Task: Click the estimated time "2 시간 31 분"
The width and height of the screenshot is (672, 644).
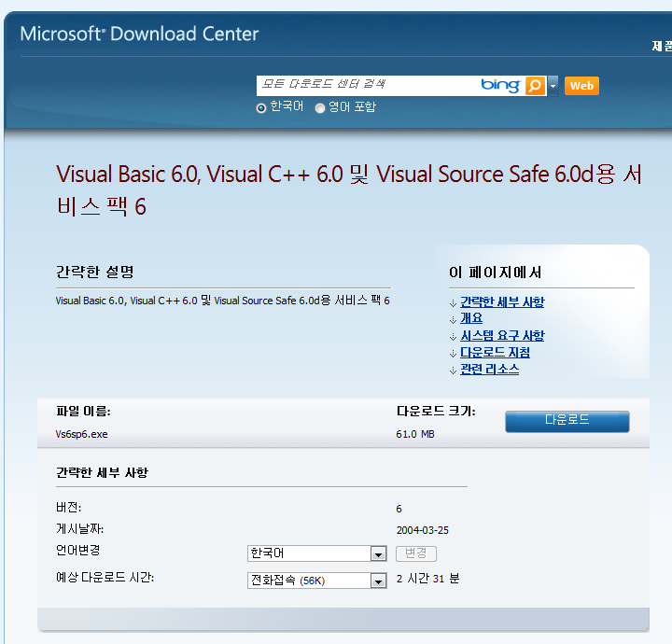Action: click(427, 579)
